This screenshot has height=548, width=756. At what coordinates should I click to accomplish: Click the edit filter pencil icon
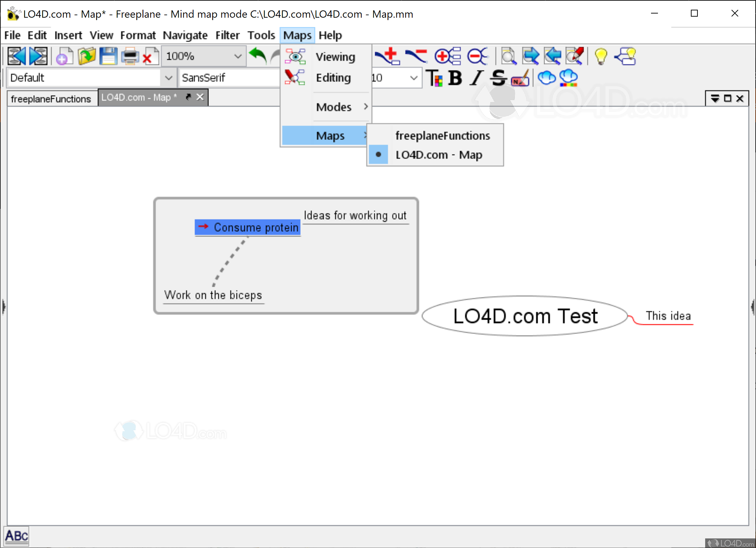[575, 56]
